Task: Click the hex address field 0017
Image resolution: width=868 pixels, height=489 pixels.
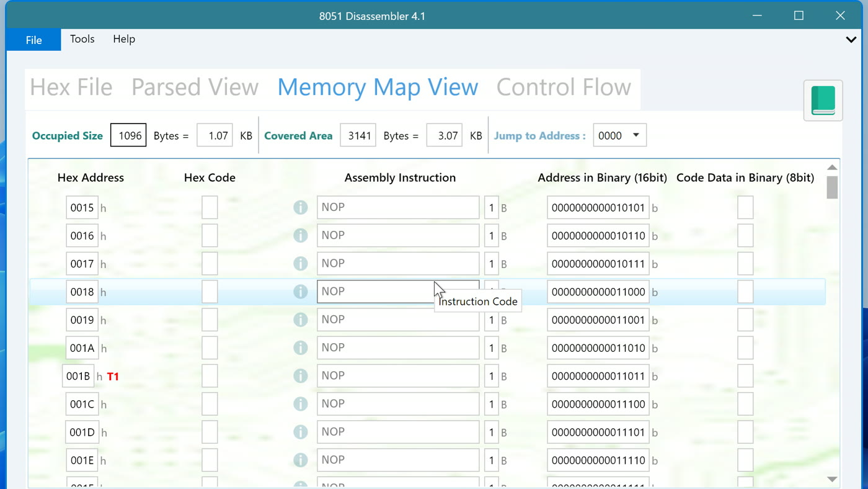Action: click(82, 264)
